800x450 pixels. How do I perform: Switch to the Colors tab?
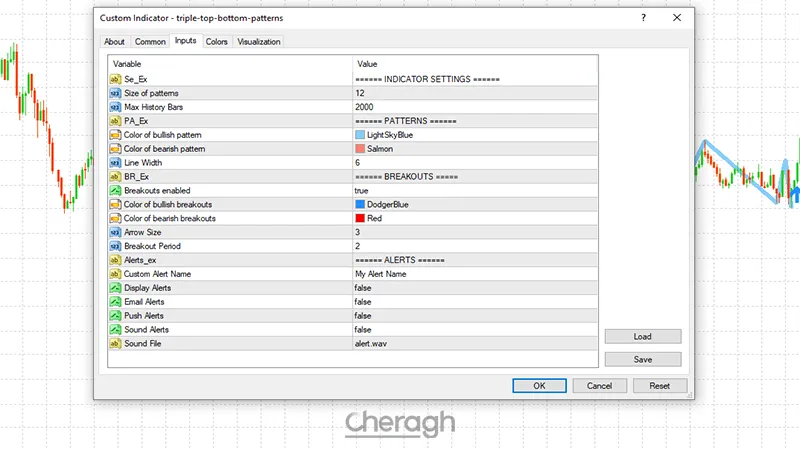coord(216,41)
